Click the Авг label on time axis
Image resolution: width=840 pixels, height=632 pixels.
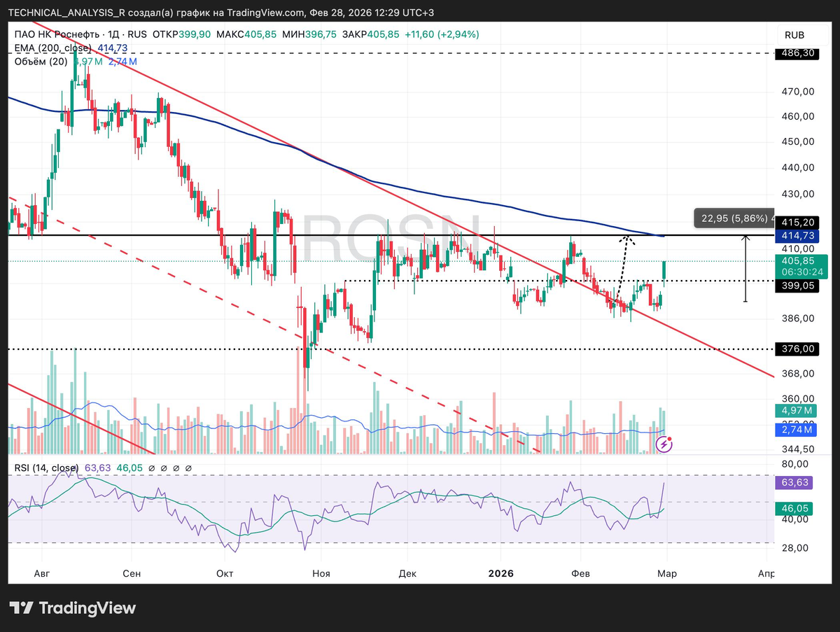(x=43, y=573)
